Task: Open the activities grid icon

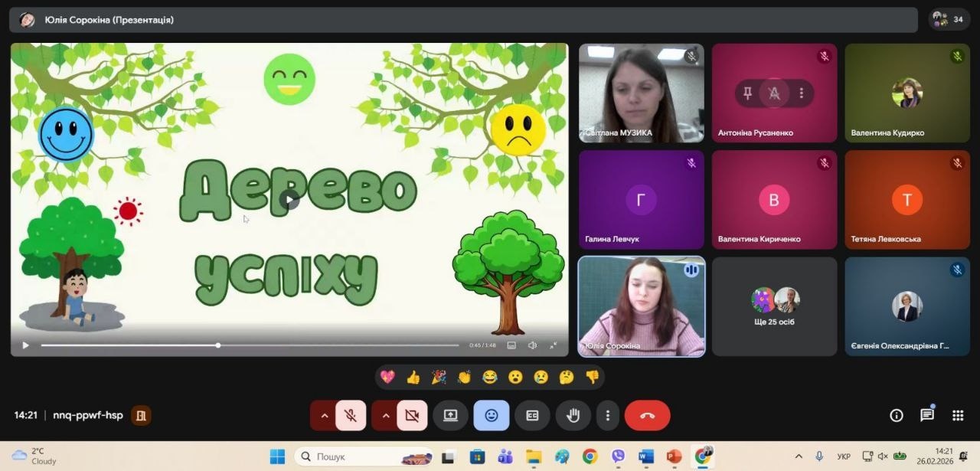Action: (x=958, y=416)
